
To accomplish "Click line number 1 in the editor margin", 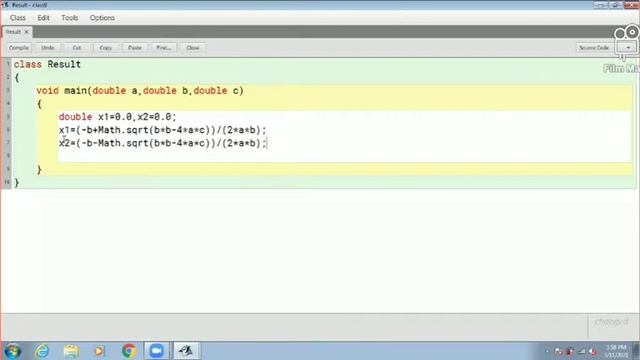I will [x=7, y=64].
